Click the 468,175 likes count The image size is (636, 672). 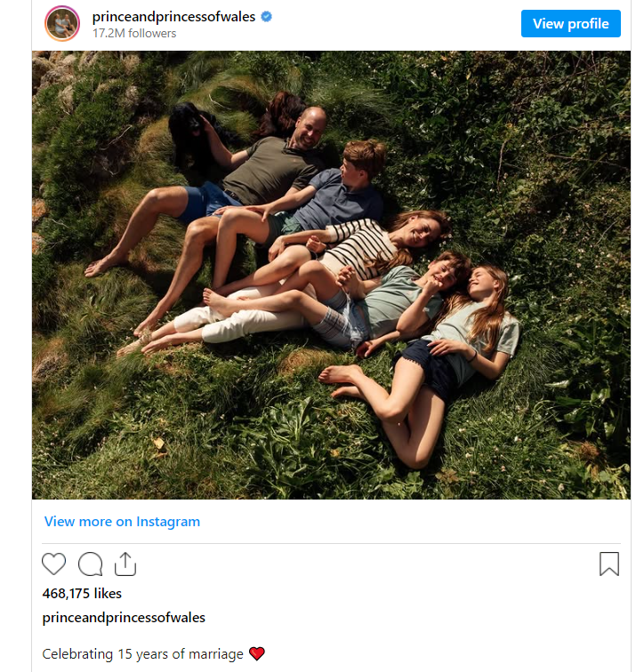pos(82,593)
